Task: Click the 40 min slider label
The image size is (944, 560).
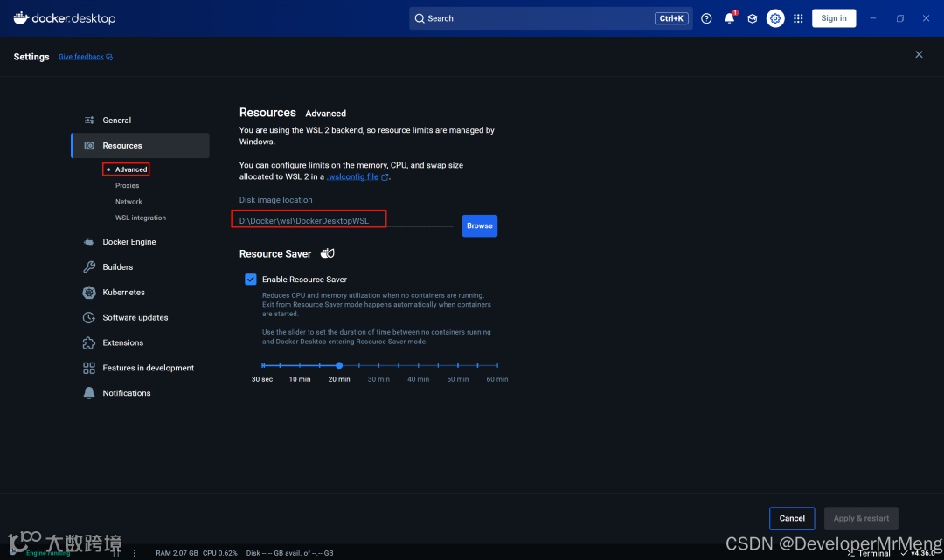Action: point(419,379)
